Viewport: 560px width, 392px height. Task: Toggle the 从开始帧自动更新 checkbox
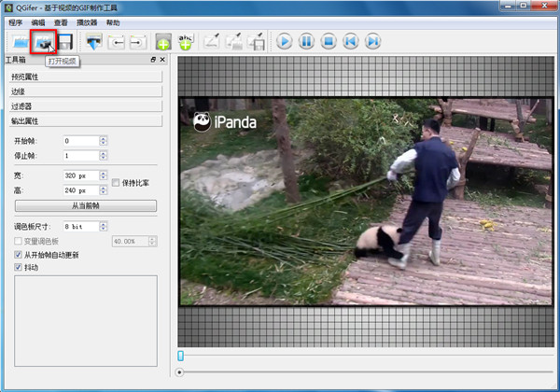pyautogui.click(x=19, y=254)
